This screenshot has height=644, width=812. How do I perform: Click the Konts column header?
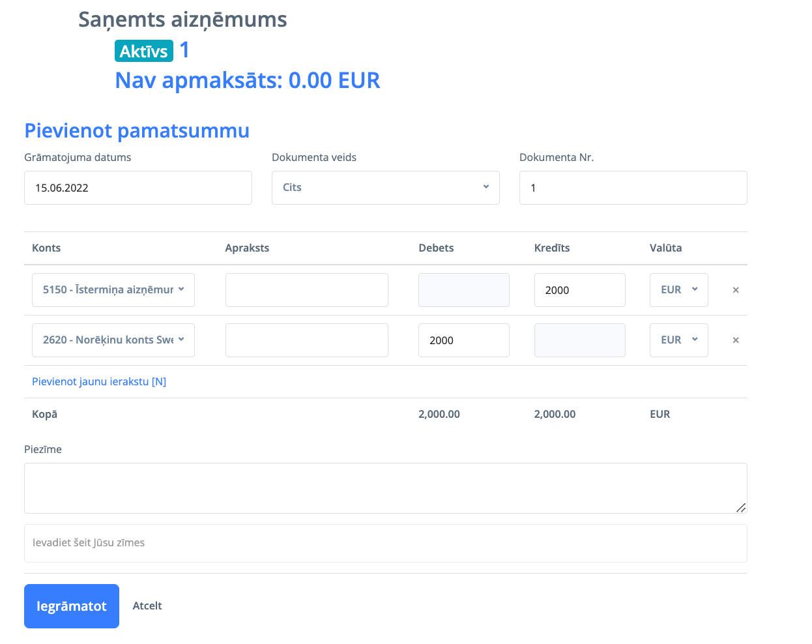pos(46,248)
